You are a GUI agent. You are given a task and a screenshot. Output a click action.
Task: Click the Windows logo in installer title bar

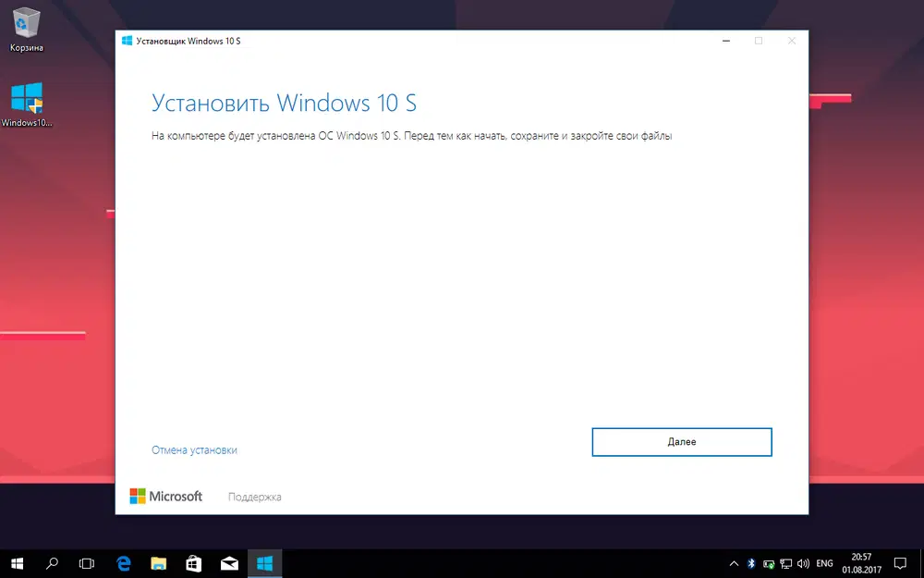point(127,41)
